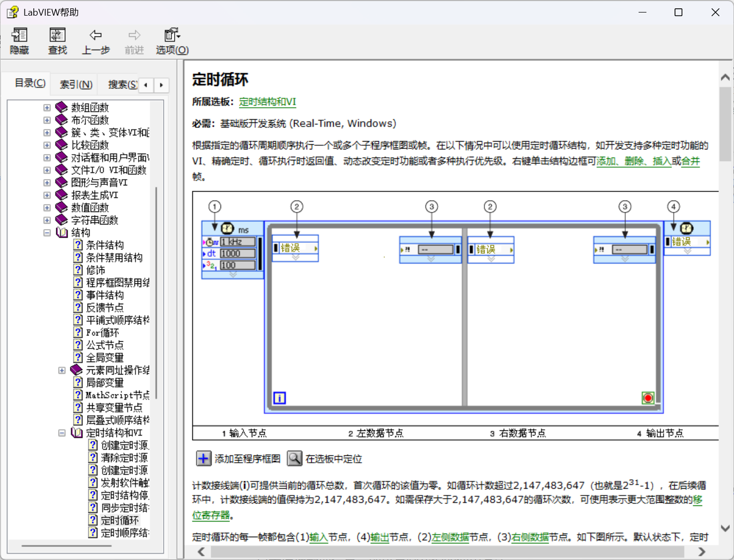Click the tab strip left arrow button
Screen dimensions: 734x560
[146, 85]
